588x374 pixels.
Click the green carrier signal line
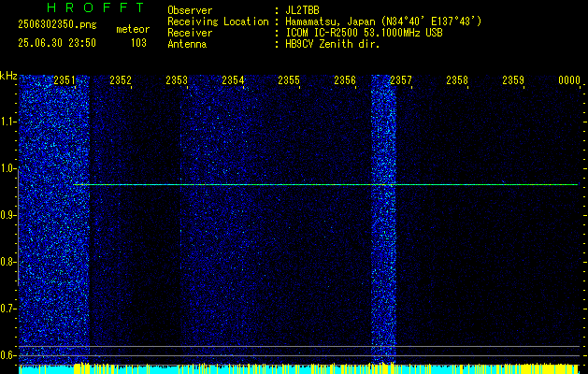[x=325, y=184]
